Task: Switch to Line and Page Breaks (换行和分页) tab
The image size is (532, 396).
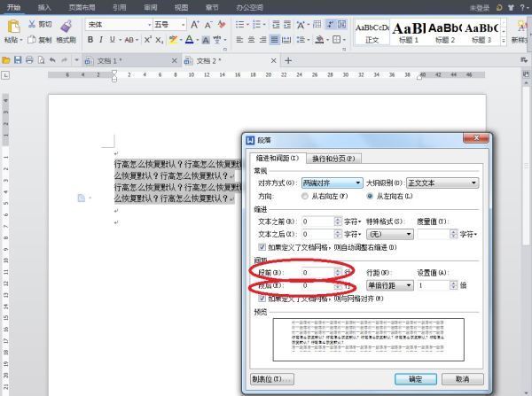Action: pyautogui.click(x=333, y=159)
